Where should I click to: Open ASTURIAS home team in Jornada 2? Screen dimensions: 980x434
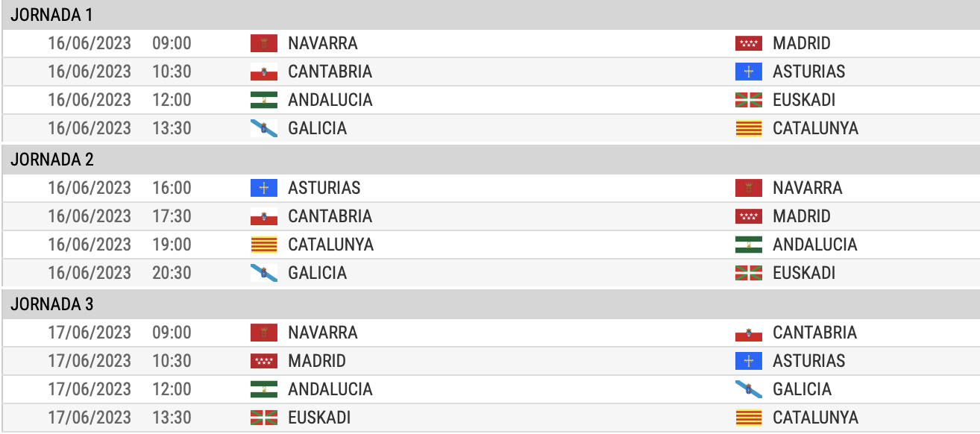[x=324, y=188]
